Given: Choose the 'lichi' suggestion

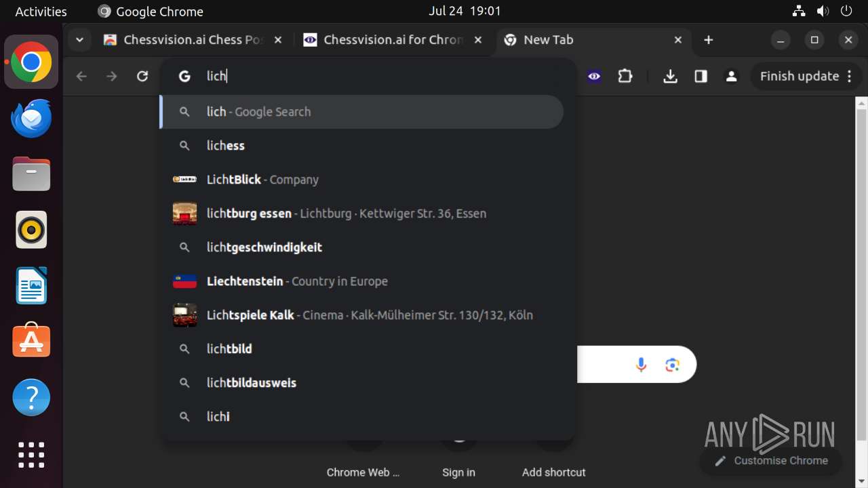Looking at the screenshot, I should pos(361,417).
